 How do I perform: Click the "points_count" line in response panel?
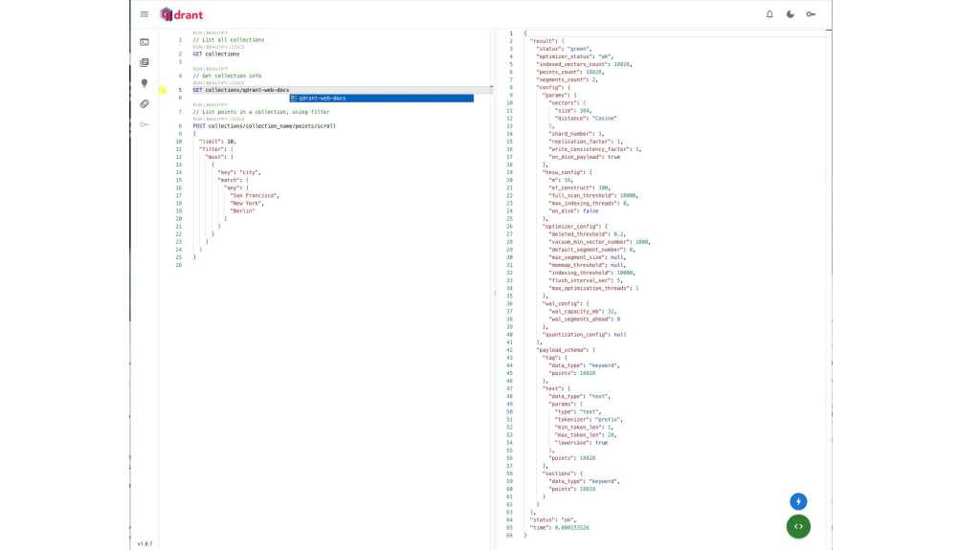[574, 72]
